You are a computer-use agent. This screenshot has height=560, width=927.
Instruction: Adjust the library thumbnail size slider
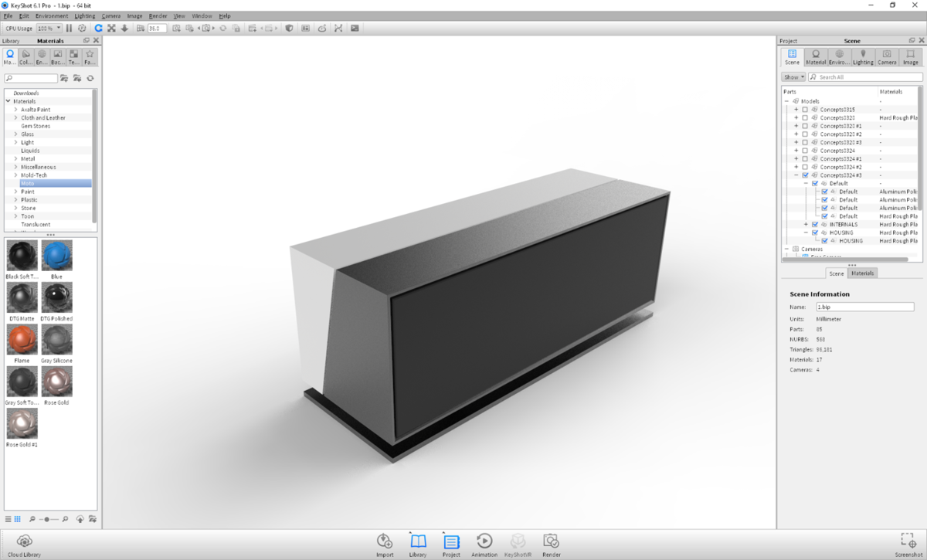click(48, 519)
